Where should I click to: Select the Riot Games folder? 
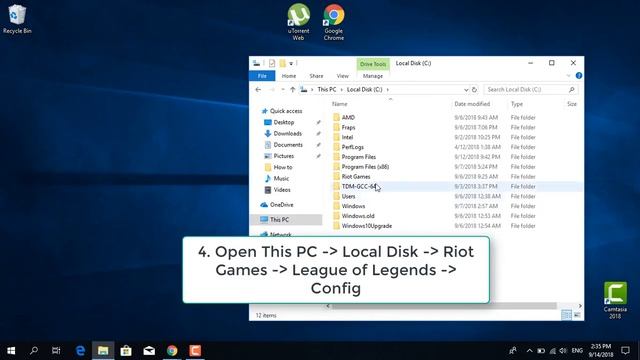click(356, 177)
